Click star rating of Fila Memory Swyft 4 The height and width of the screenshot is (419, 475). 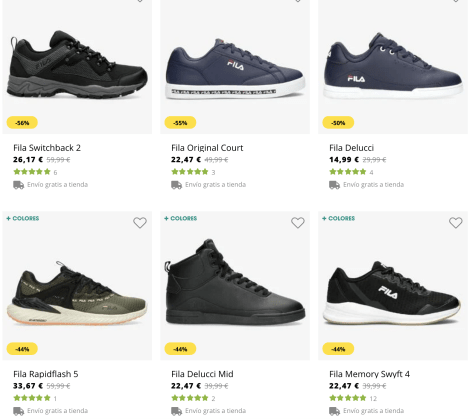[x=348, y=398]
